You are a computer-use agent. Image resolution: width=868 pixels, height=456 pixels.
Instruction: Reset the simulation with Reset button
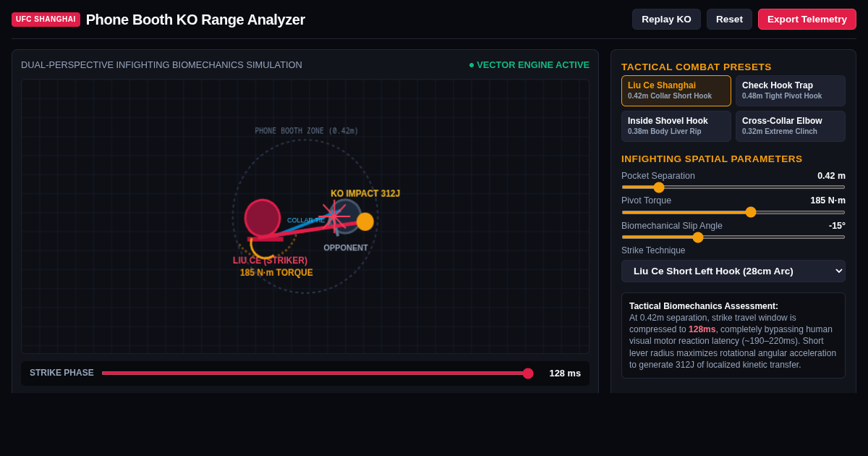pos(729,20)
